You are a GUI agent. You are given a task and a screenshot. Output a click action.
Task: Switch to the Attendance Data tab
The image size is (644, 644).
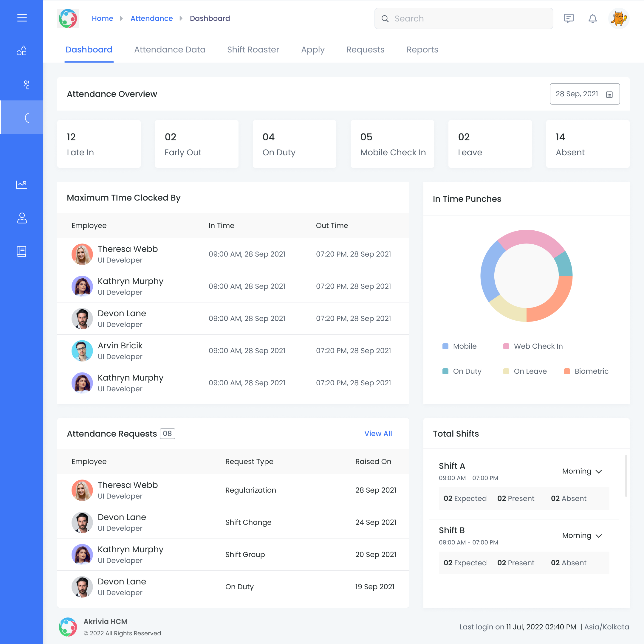tap(170, 50)
